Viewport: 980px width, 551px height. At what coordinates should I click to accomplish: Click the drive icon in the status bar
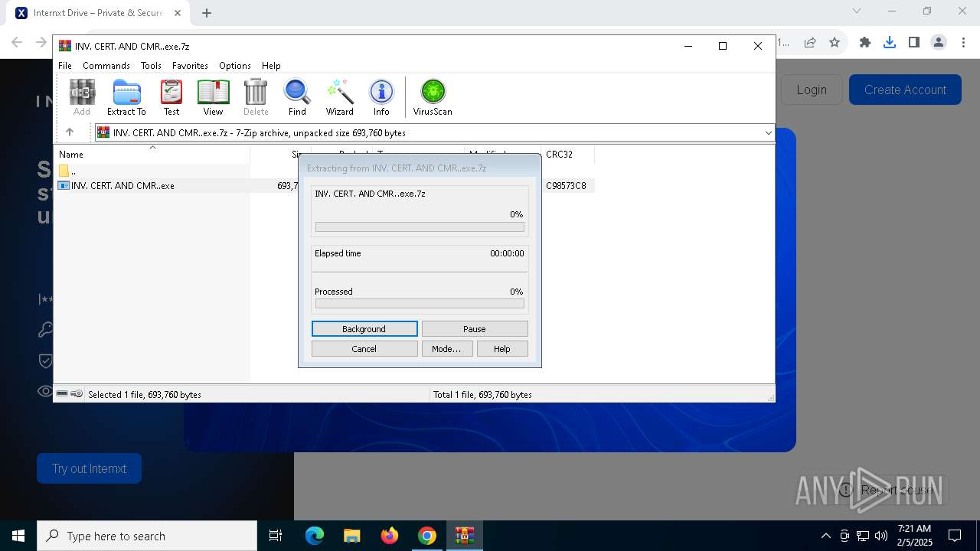[x=62, y=393]
